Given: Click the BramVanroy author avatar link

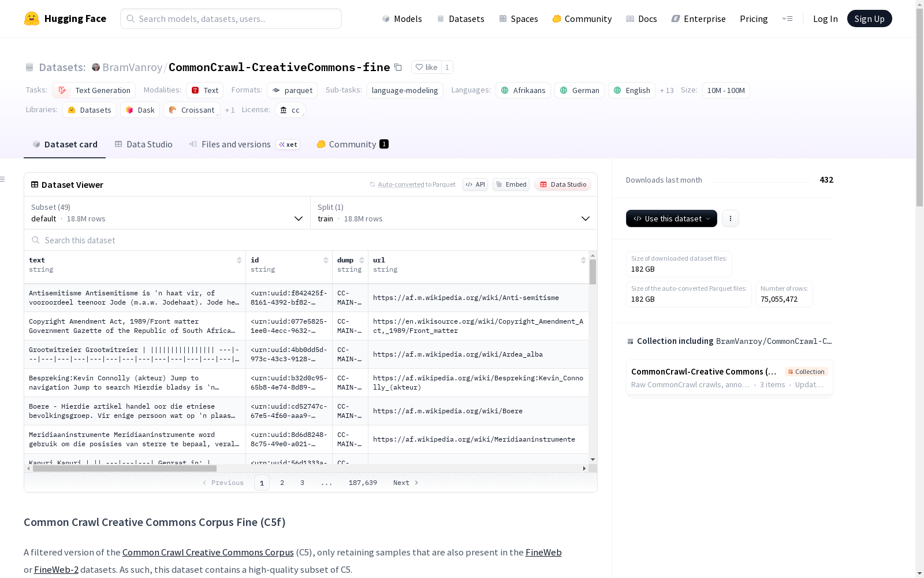Looking at the screenshot, I should point(96,67).
